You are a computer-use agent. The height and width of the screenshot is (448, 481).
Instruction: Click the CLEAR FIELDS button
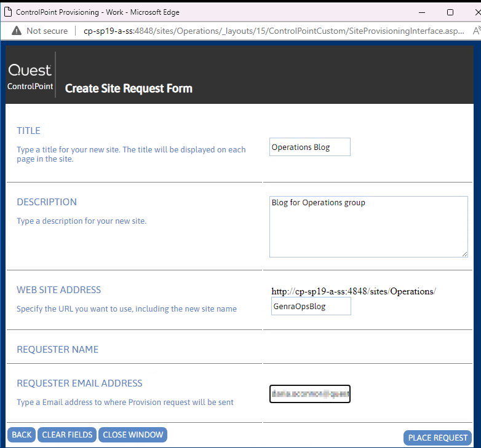click(x=68, y=434)
